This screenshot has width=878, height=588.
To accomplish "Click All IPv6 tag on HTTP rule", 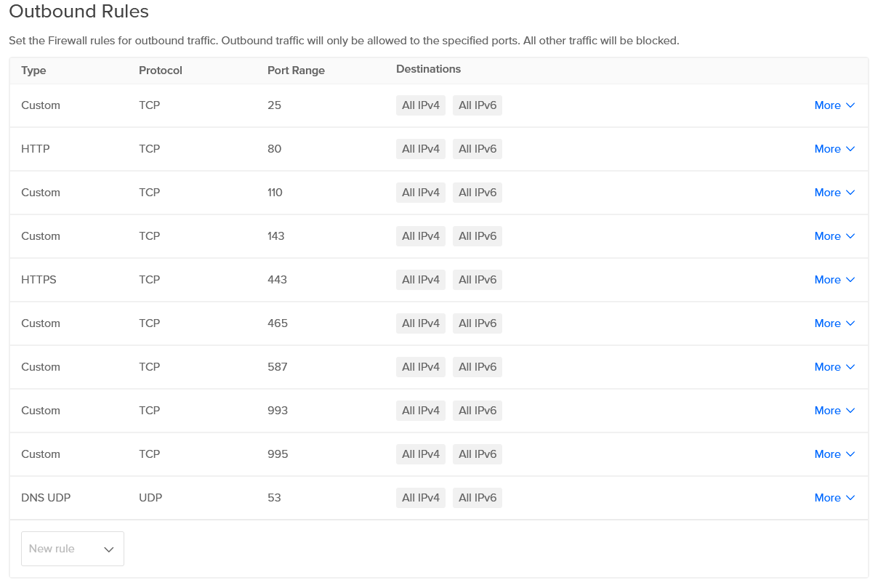I will coord(478,149).
